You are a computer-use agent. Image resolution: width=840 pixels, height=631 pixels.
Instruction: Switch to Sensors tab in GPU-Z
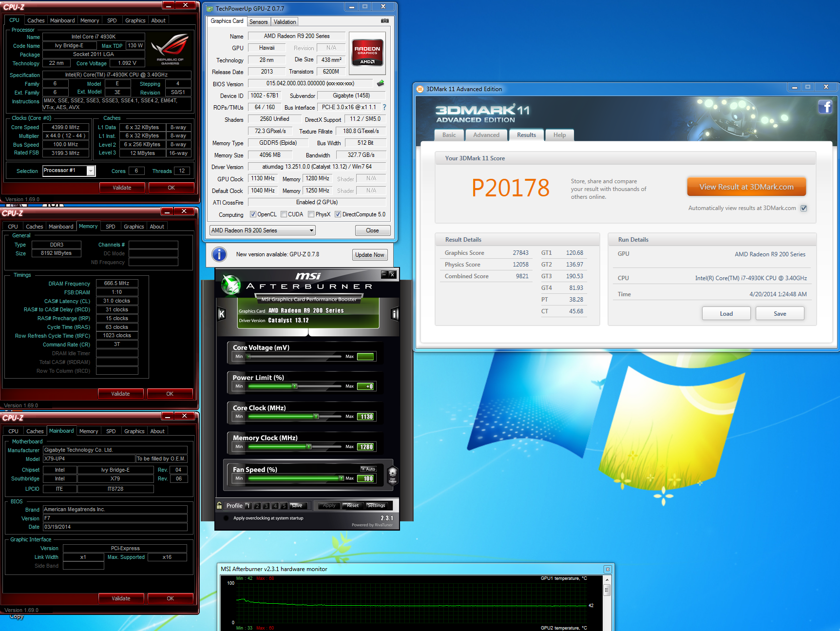pyautogui.click(x=258, y=22)
